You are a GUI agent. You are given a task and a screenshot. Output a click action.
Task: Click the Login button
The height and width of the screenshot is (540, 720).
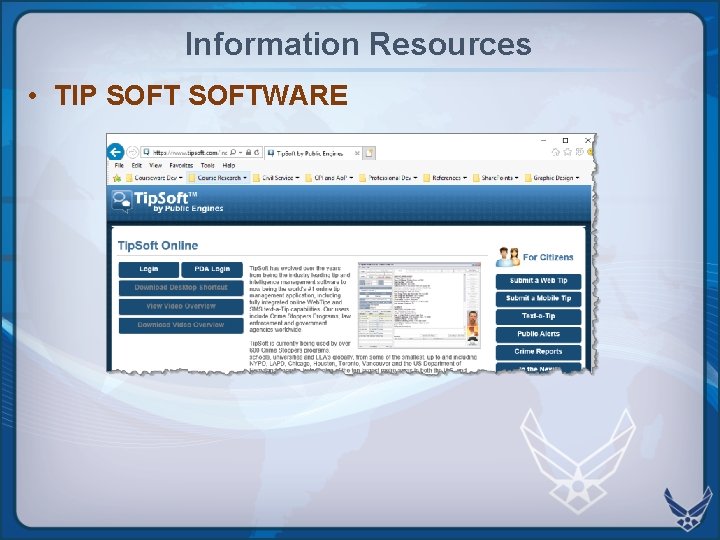149,270
